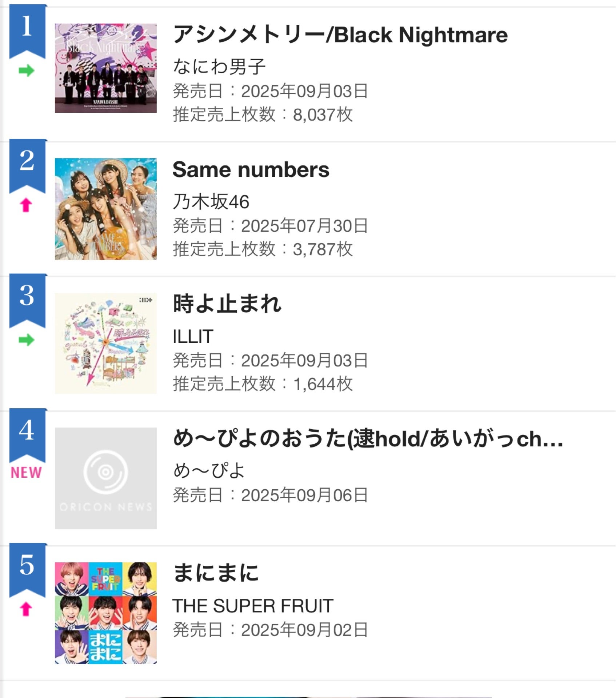This screenshot has height=698, width=616.
Task: Click green steady arrow under rank 3
Action: point(27,340)
